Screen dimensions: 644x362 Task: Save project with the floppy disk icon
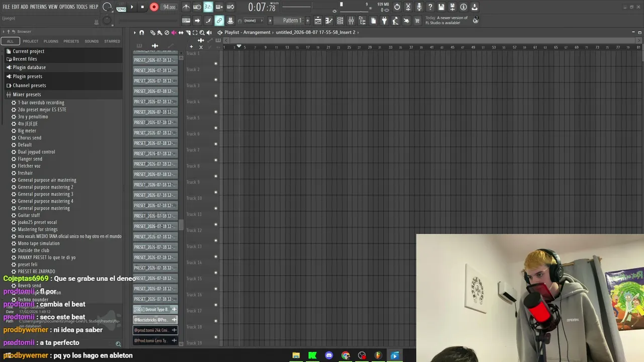tap(441, 7)
